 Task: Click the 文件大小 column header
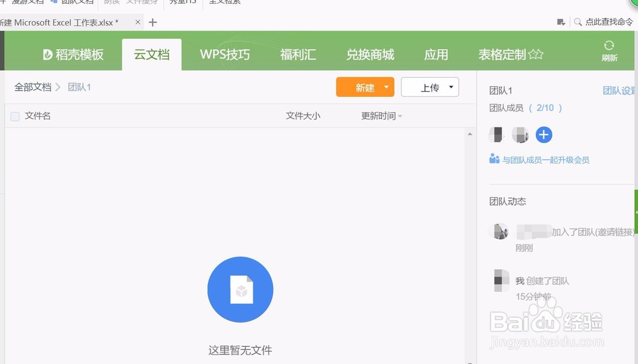tap(303, 116)
